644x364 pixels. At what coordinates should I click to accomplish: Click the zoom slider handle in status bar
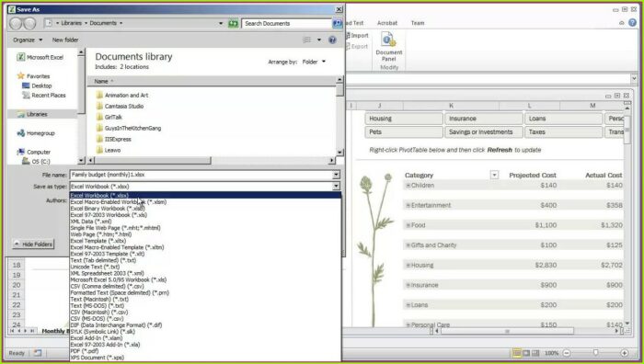point(595,353)
